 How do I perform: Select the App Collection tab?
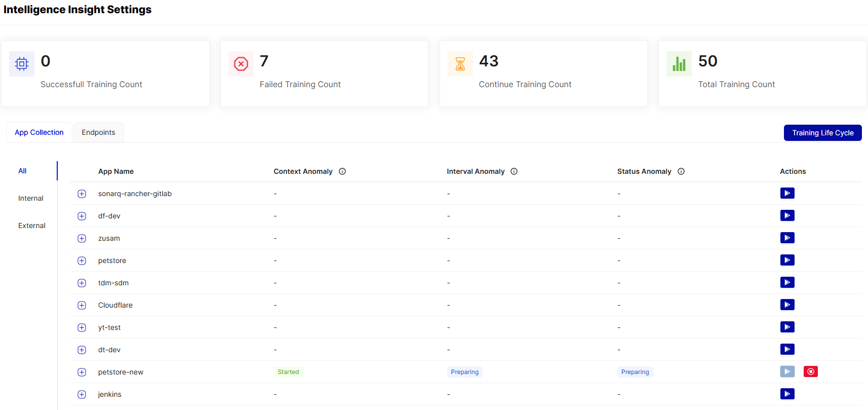[x=39, y=132]
